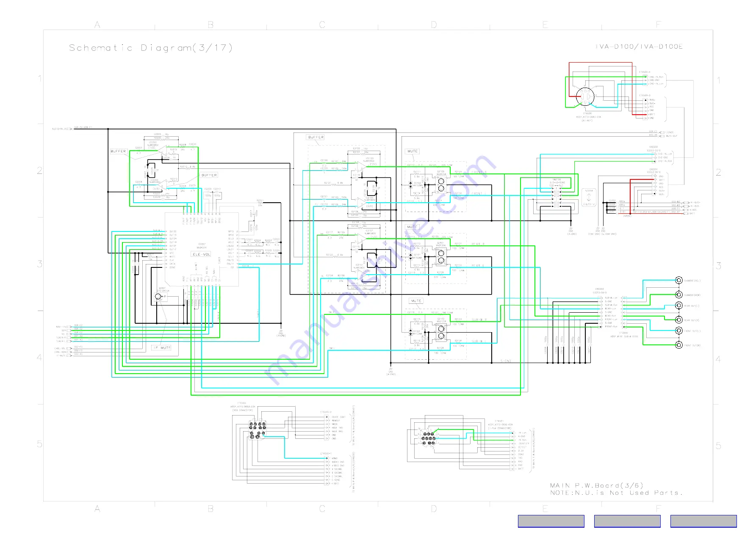The height and width of the screenshot is (534, 756).
Task: Click the (RGB CONNECTOR) caption
Action: coord(242,410)
